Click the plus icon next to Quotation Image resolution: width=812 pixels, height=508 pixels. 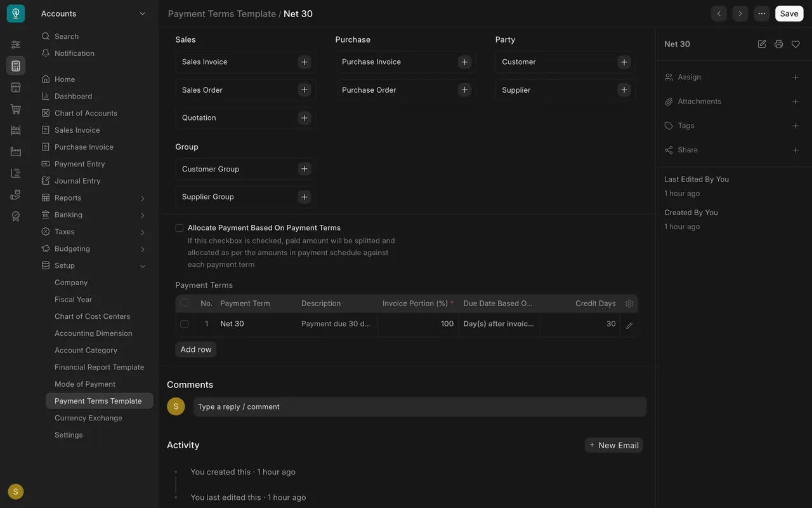304,118
